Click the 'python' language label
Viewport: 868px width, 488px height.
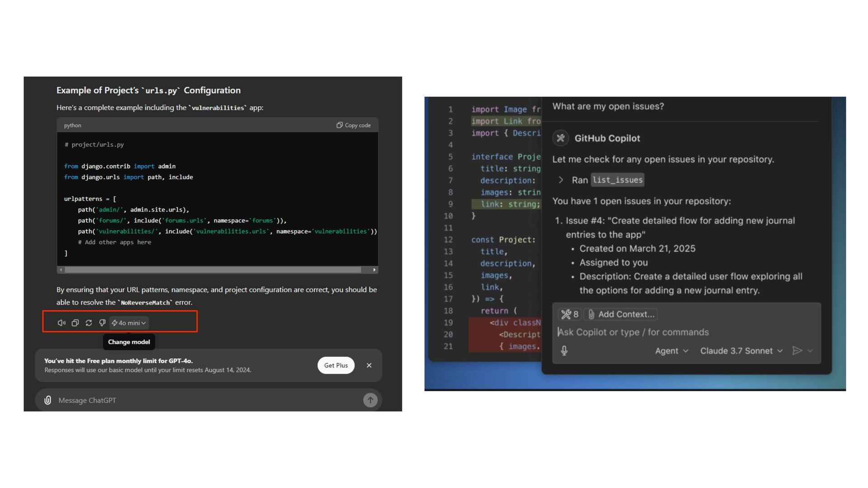click(x=72, y=125)
